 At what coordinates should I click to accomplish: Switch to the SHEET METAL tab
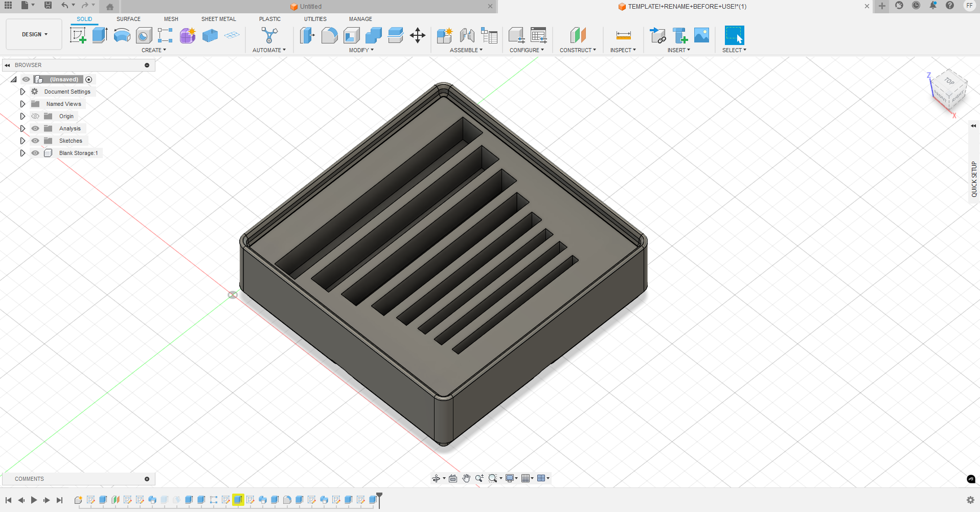tap(219, 19)
